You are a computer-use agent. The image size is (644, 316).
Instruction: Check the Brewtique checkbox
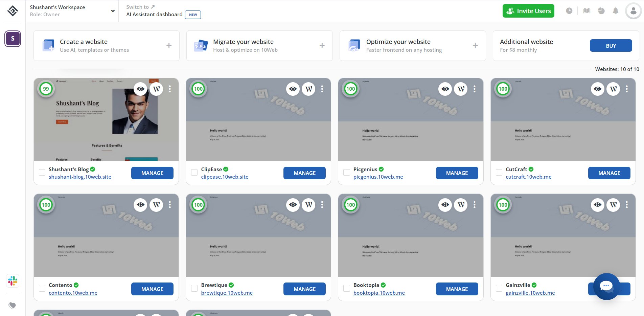[x=194, y=288]
